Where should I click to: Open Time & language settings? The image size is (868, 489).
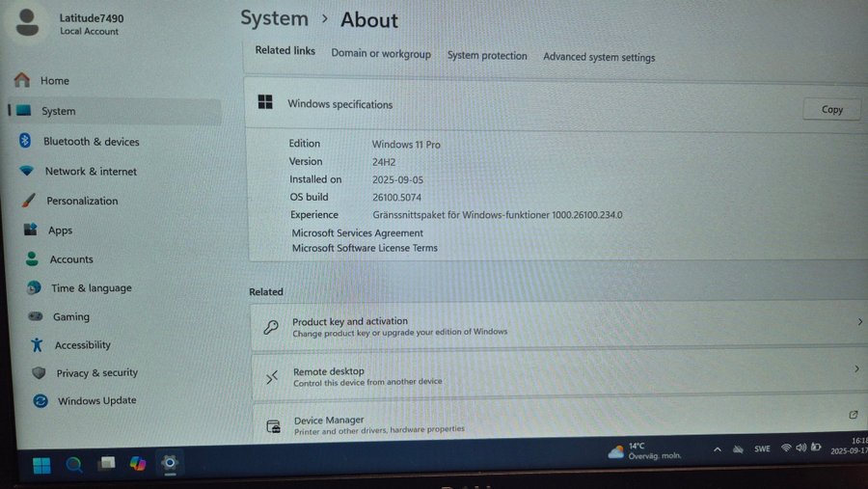click(x=92, y=288)
